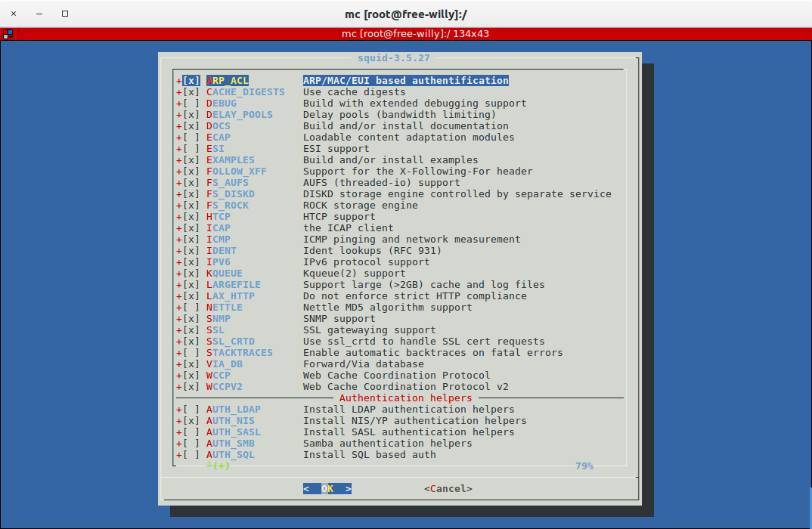Click the LARGEFILE option description text
812x529 pixels.
[x=423, y=285]
